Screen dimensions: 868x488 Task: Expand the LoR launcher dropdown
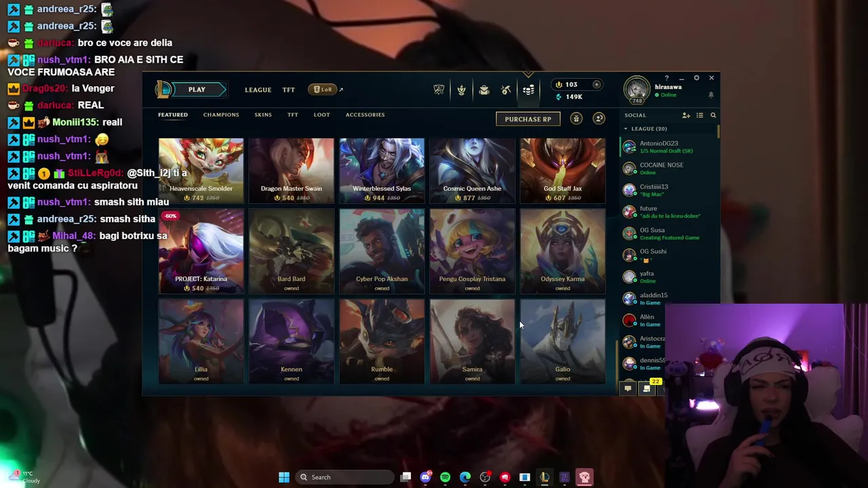(x=325, y=89)
